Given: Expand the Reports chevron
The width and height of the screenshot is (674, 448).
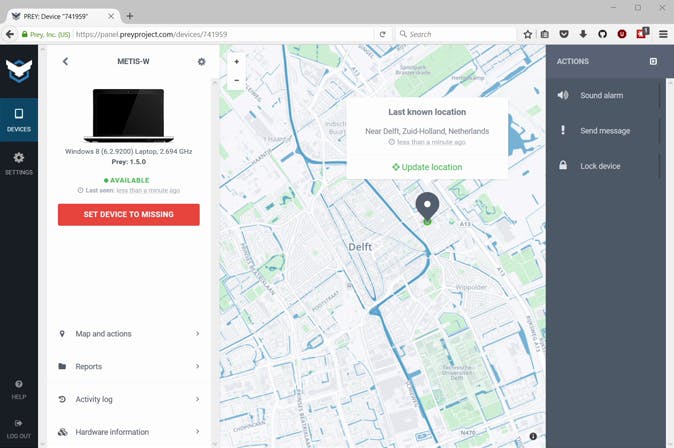Looking at the screenshot, I should click(x=197, y=366).
